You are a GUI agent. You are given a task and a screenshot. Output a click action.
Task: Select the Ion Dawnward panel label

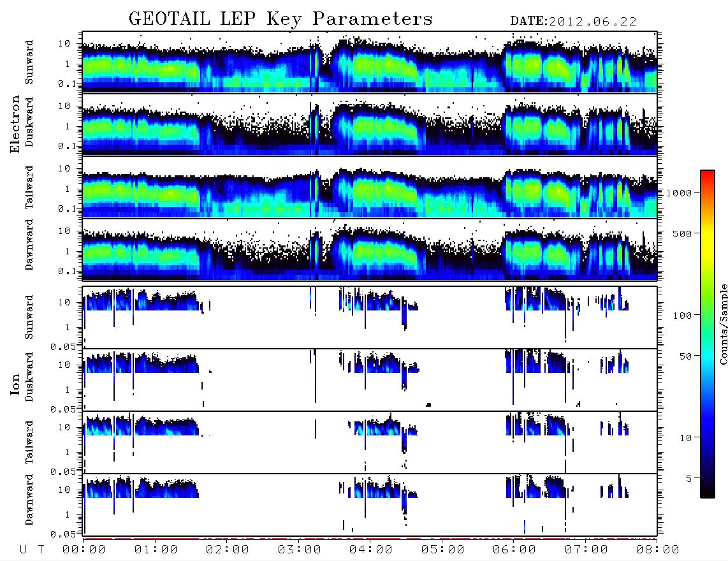pos(29,500)
